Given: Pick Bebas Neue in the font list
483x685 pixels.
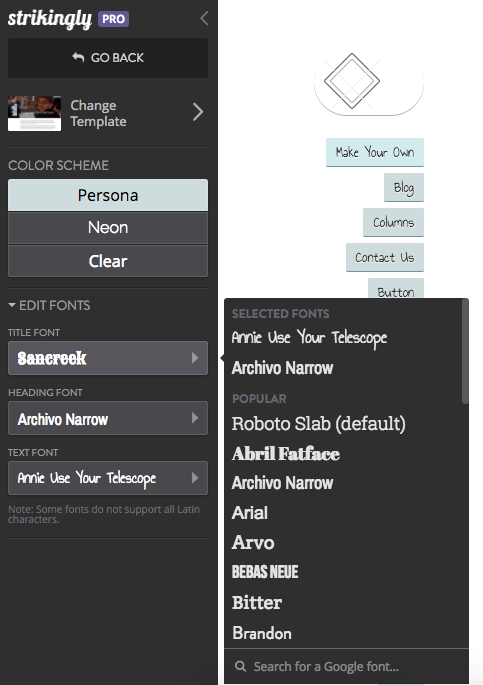Looking at the screenshot, I should pos(265,571).
